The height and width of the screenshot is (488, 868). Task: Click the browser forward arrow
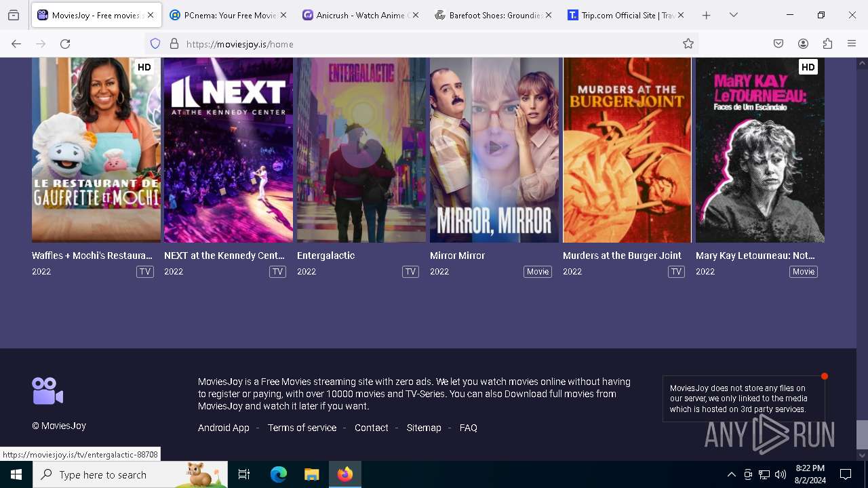(41, 44)
